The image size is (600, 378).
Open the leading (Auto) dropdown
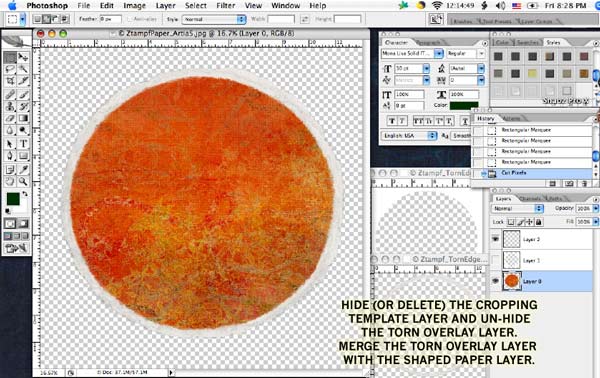point(481,68)
